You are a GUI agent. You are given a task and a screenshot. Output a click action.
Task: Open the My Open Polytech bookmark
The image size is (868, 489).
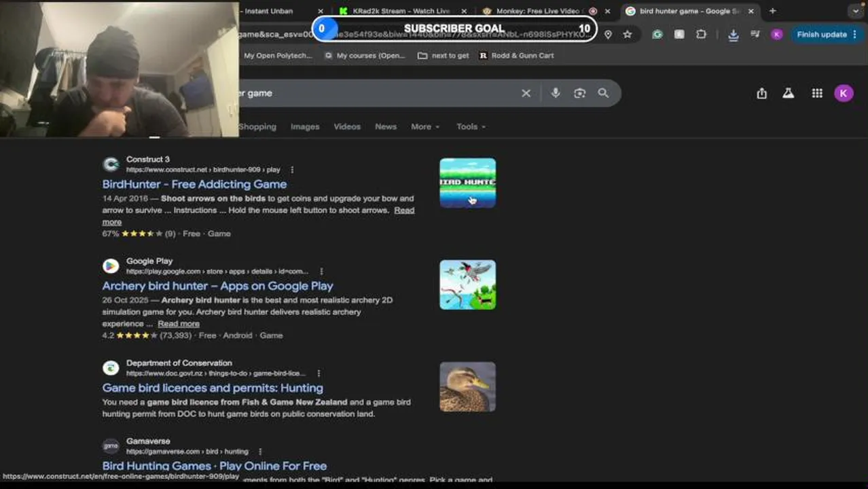coord(278,56)
